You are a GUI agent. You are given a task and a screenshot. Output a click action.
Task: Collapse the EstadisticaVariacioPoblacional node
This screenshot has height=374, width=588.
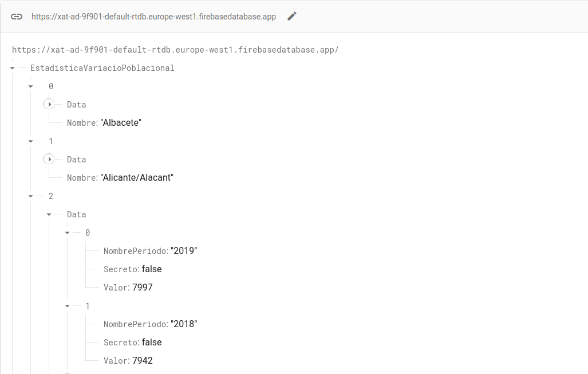[x=12, y=68]
